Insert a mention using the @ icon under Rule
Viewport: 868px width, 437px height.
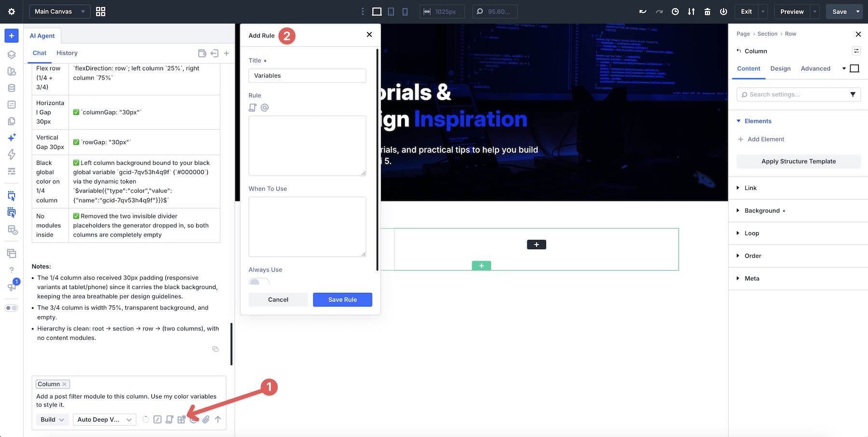[265, 107]
